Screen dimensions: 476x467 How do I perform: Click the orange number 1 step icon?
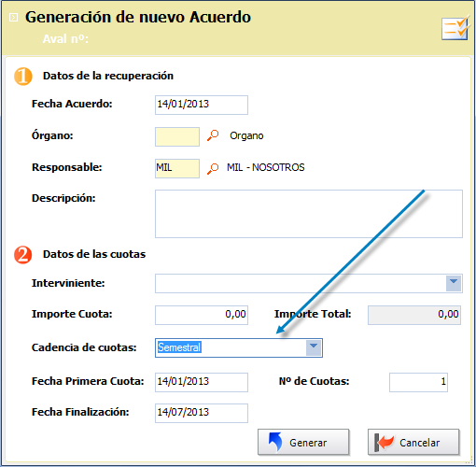[23, 77]
